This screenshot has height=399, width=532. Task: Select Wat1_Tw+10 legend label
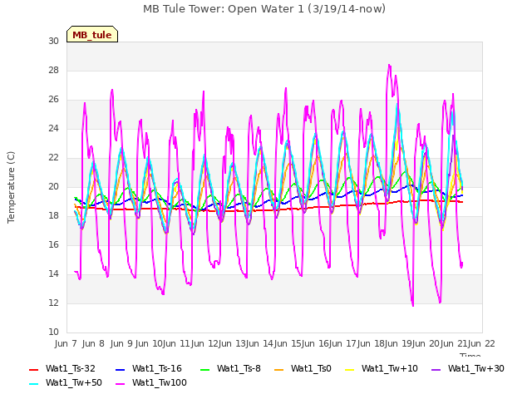click(x=390, y=368)
